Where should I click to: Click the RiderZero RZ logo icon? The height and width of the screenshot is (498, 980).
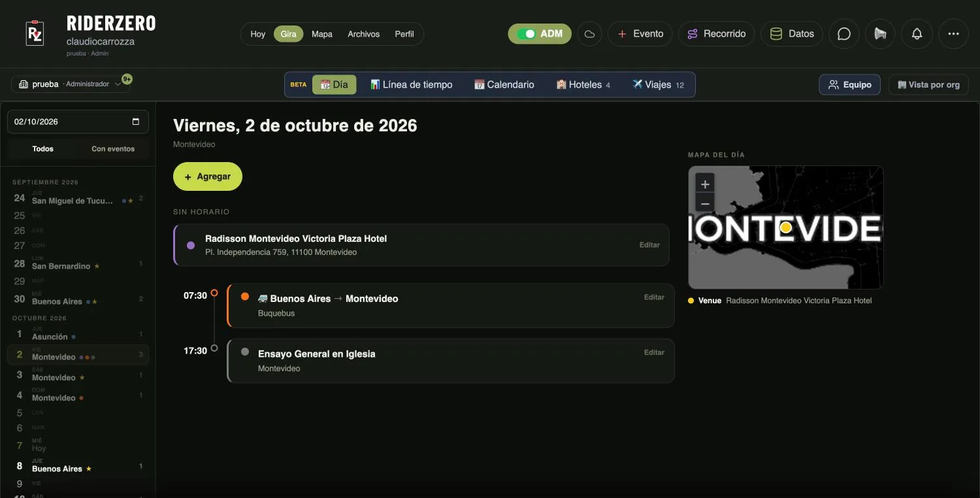pos(35,33)
